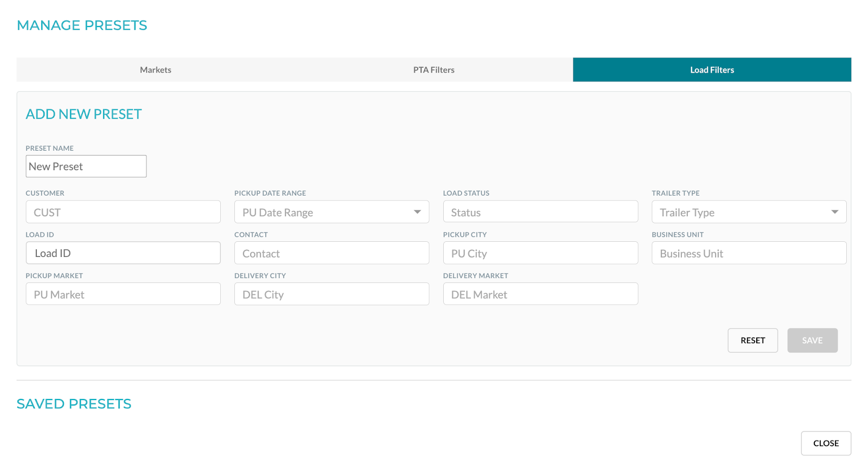Click the ADD NEW PRESET heading
This screenshot has height=470, width=868.
point(84,114)
